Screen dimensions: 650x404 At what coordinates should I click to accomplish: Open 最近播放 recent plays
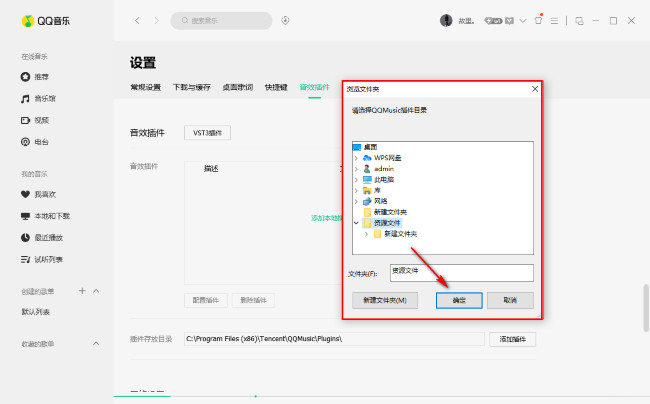click(46, 237)
